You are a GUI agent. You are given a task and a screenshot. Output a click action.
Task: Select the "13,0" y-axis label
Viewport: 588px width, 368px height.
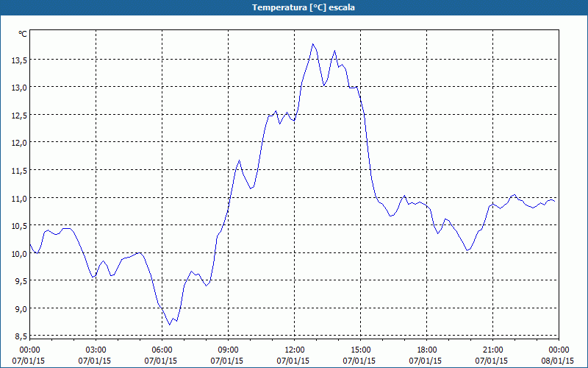(x=20, y=88)
